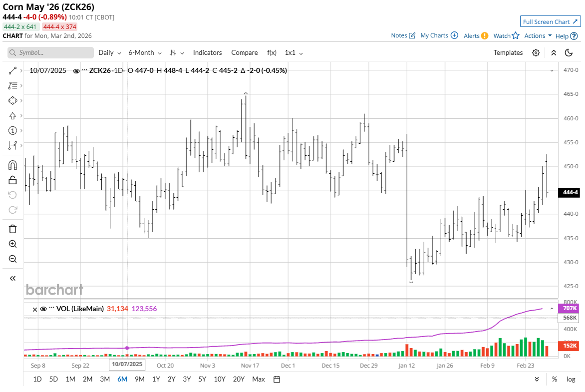Click the Full Screen Chart button
This screenshot has height=392, width=585.
click(550, 21)
